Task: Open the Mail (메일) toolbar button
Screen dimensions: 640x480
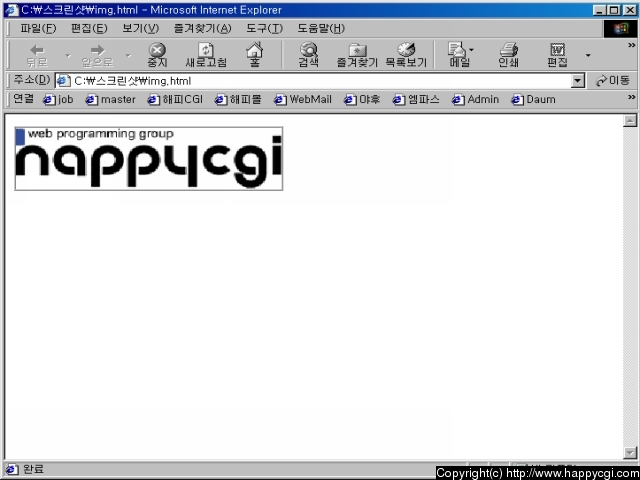Action: (x=460, y=55)
